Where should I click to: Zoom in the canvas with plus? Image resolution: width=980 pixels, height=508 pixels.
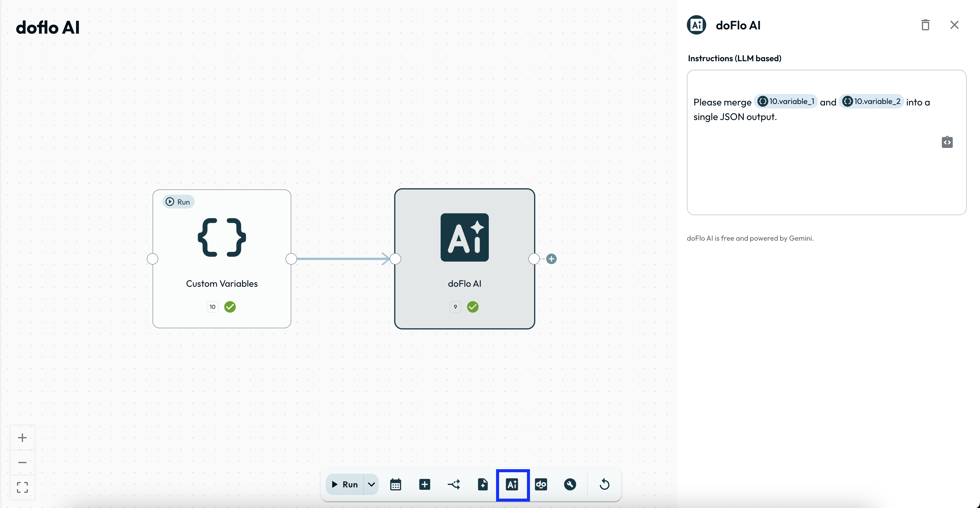(x=22, y=438)
